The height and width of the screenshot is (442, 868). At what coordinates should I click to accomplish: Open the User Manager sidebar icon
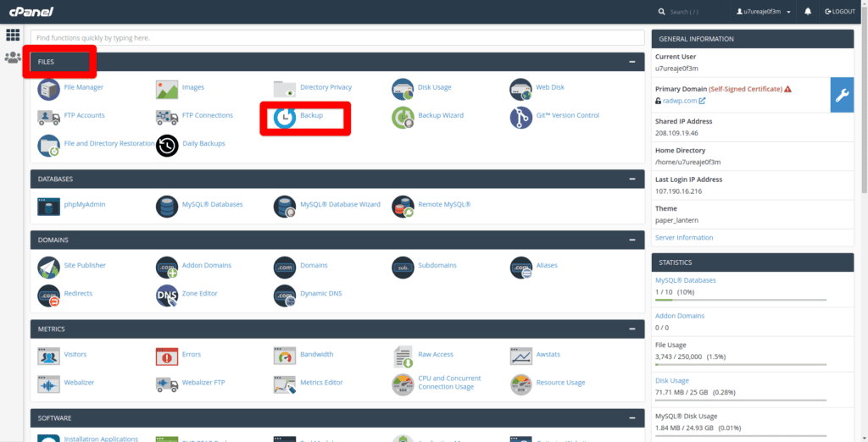tap(13, 58)
